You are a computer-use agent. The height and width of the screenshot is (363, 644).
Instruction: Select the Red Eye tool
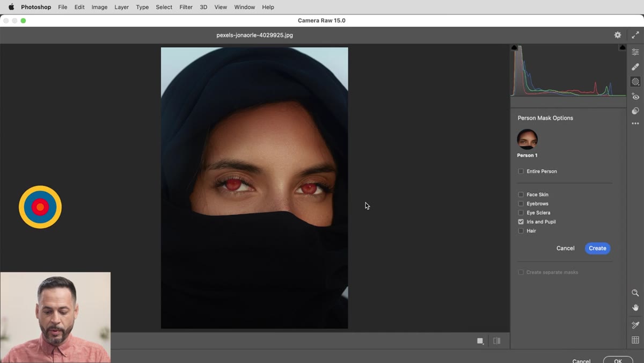[635, 97]
